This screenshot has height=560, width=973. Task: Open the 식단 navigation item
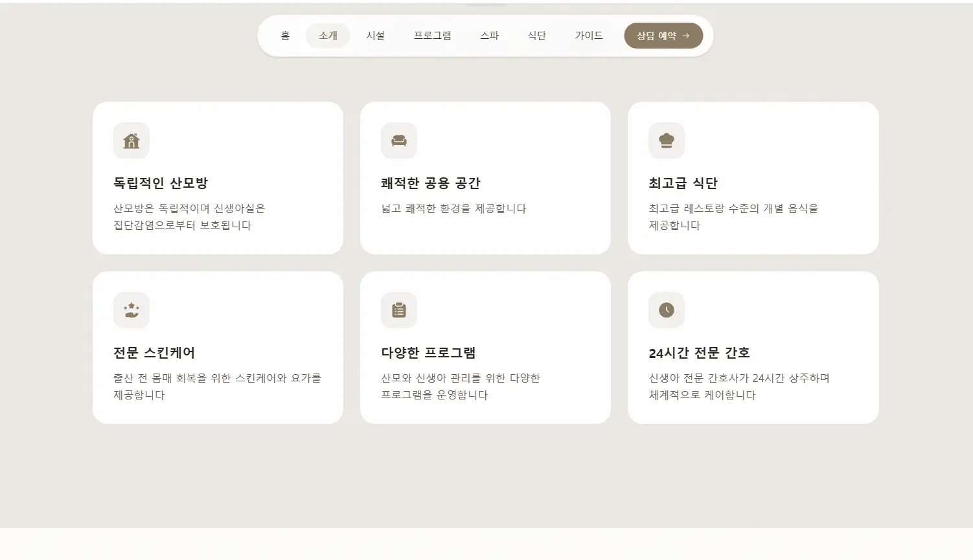pos(536,36)
